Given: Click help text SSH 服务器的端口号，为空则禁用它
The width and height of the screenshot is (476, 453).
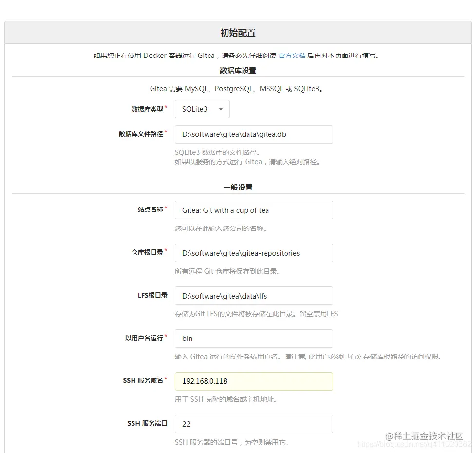Looking at the screenshot, I should tap(231, 442).
